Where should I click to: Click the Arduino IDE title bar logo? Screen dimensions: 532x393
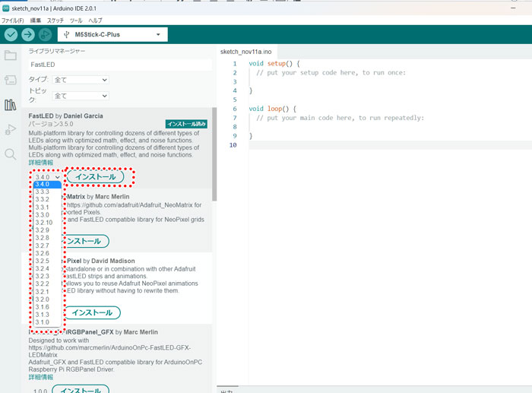[5, 8]
